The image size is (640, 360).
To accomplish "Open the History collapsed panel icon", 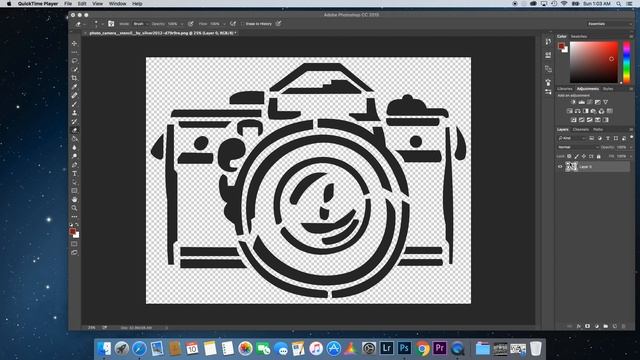I will pyautogui.click(x=548, y=41).
